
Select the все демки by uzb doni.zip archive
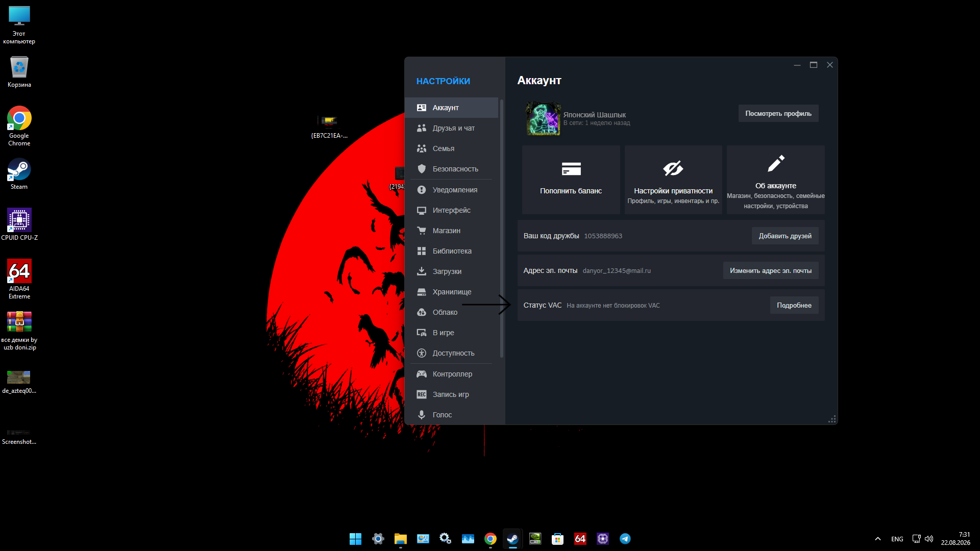[19, 331]
